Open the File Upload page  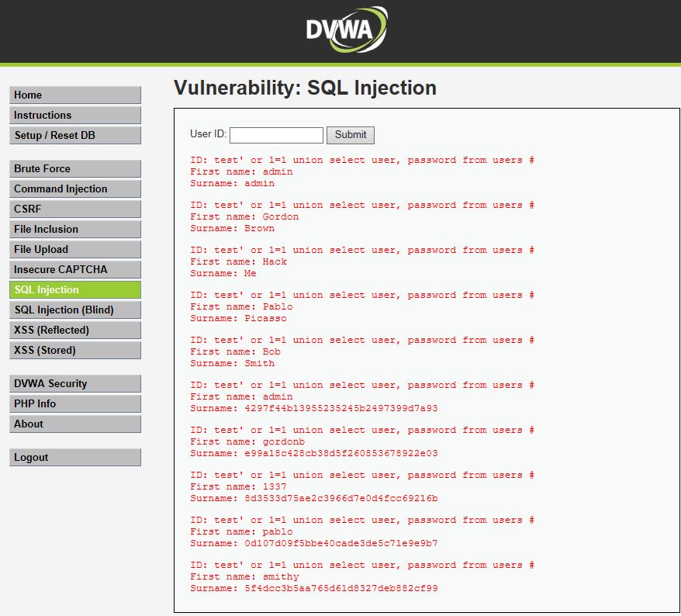click(75, 249)
